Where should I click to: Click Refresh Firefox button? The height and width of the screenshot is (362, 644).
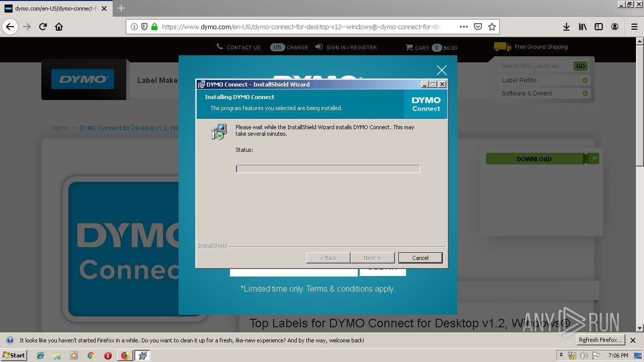pos(600,340)
